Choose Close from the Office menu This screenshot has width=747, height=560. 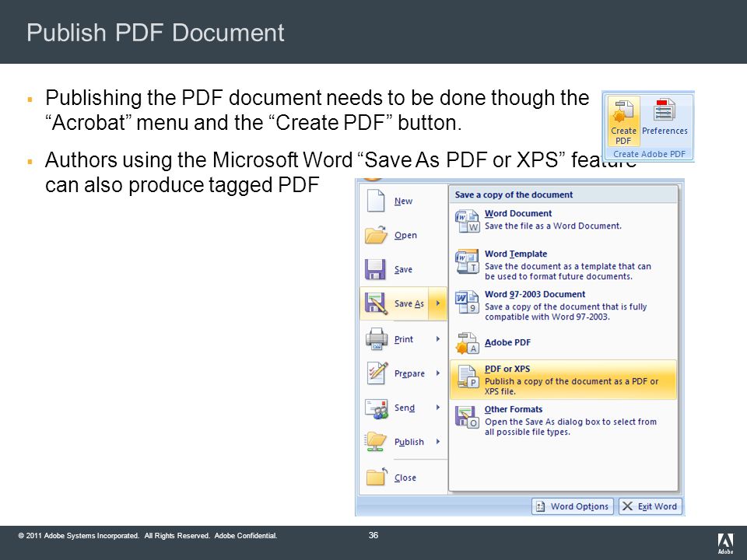(x=403, y=477)
